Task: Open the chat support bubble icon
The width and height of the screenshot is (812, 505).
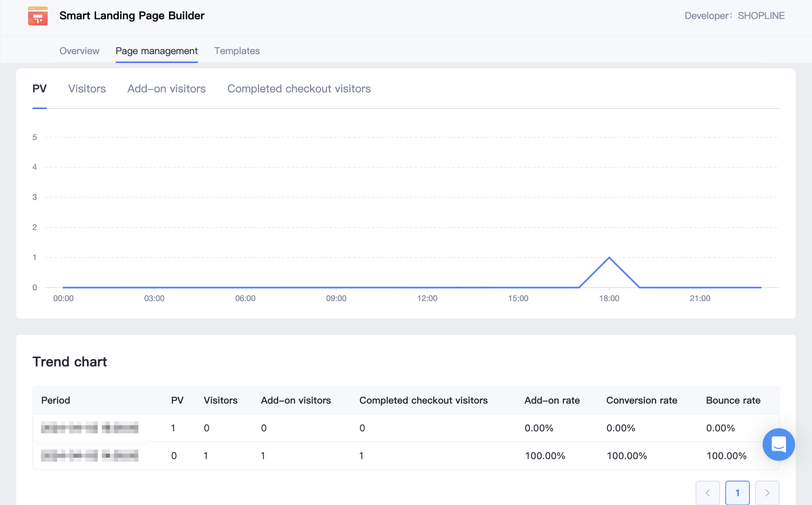Action: pos(778,444)
